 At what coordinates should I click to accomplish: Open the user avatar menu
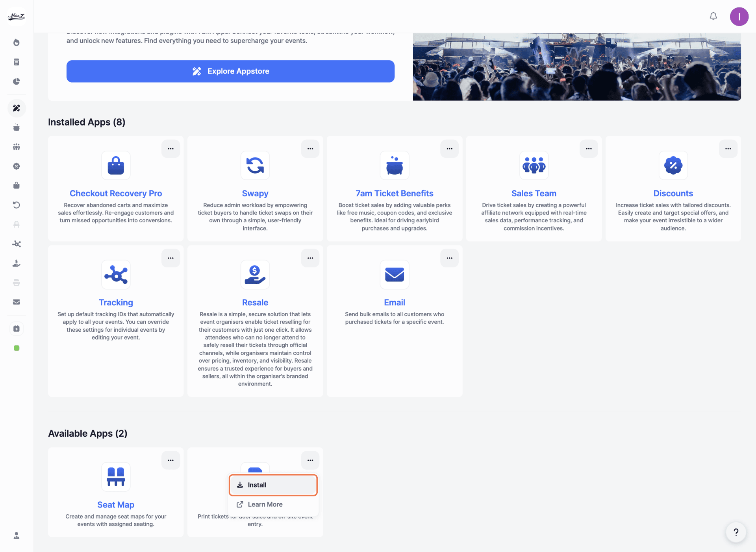pos(739,17)
